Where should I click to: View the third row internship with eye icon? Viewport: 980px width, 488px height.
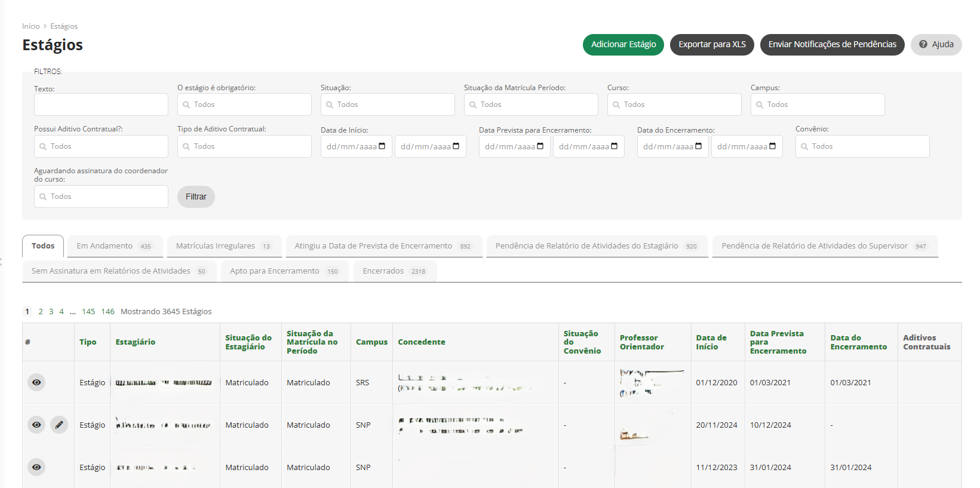coord(36,467)
